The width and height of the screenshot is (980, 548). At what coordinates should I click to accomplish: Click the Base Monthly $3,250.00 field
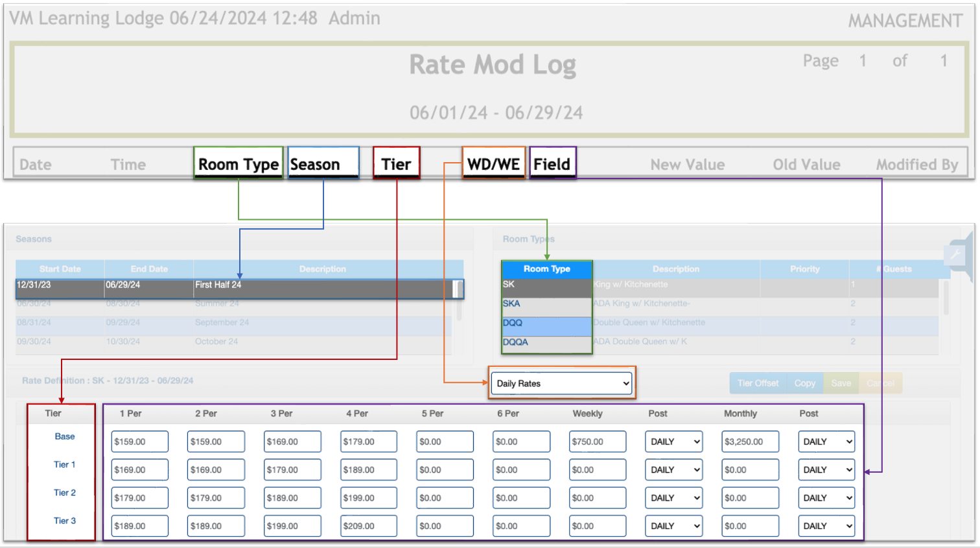(x=750, y=442)
